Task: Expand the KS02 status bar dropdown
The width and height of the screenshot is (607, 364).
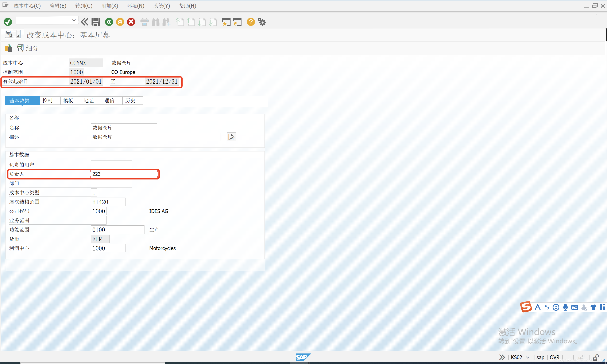Action: [527, 357]
